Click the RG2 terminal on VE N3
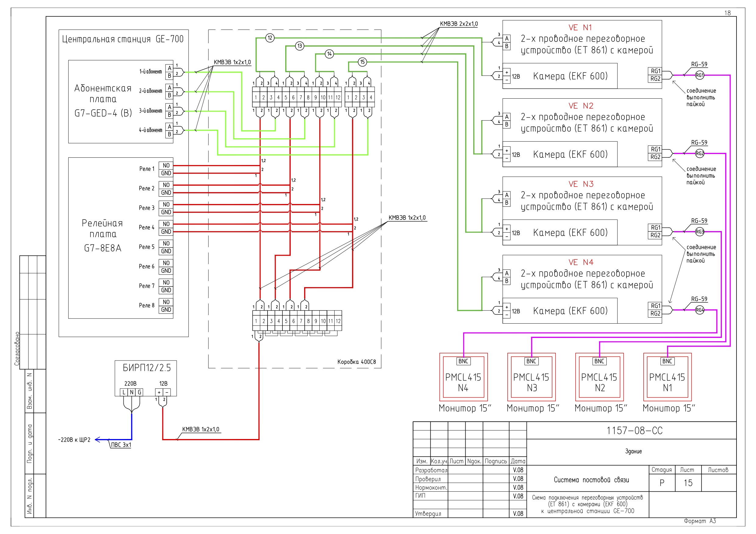The height and width of the screenshot is (534, 756). pyautogui.click(x=655, y=235)
